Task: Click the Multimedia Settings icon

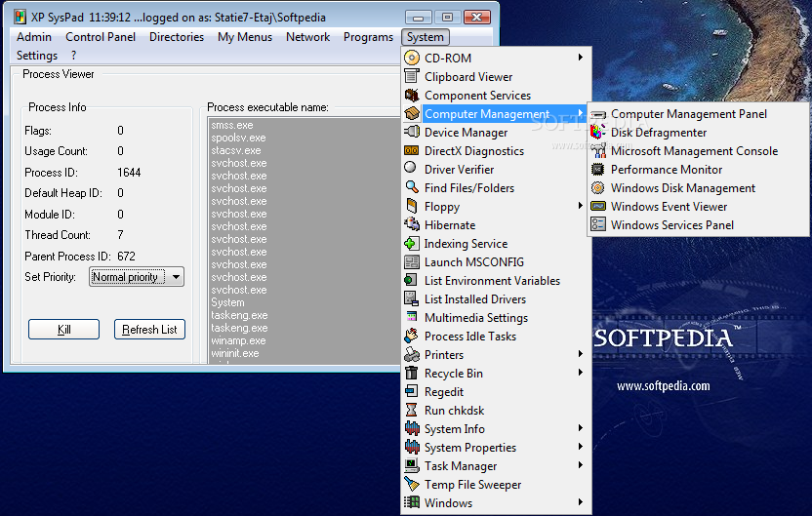Action: tap(412, 317)
